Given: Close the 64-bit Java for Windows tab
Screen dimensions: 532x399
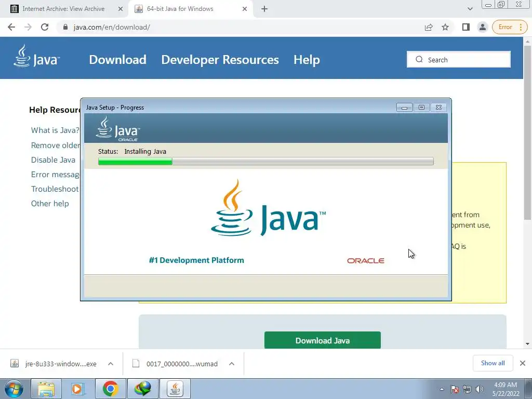Looking at the screenshot, I should (245, 9).
